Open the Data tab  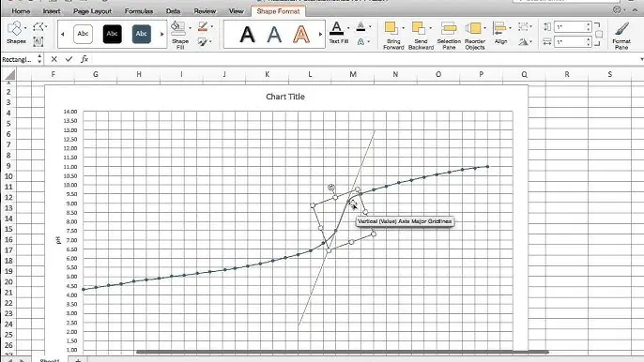pyautogui.click(x=174, y=11)
